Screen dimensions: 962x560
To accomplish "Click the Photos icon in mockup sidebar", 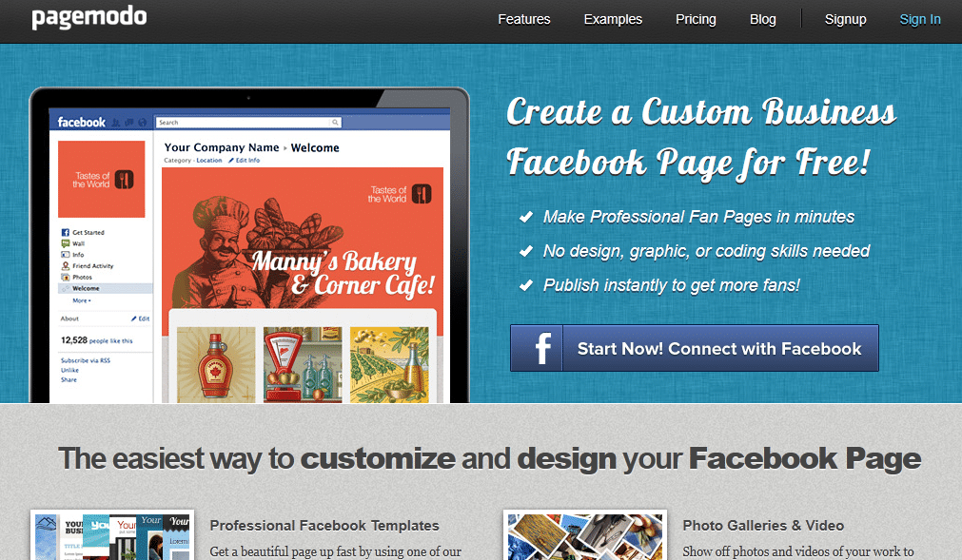I will tap(65, 277).
